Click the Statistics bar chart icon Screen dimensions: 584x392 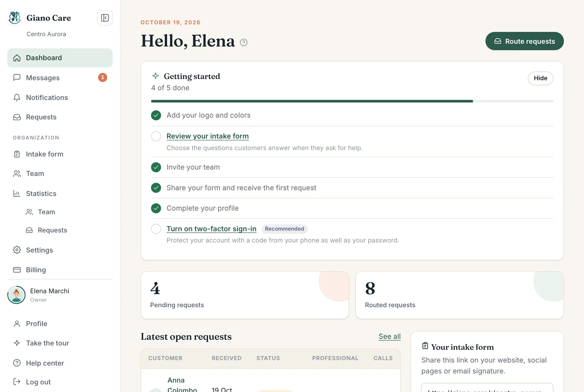(x=17, y=194)
